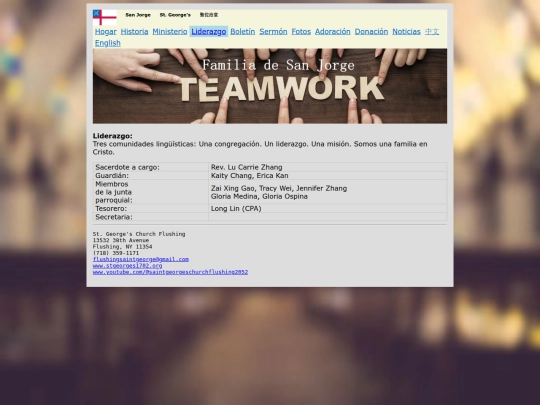This screenshot has width=540, height=405.
Task: Select the 'Liderazgo:' bold heading text
Action: click(113, 136)
